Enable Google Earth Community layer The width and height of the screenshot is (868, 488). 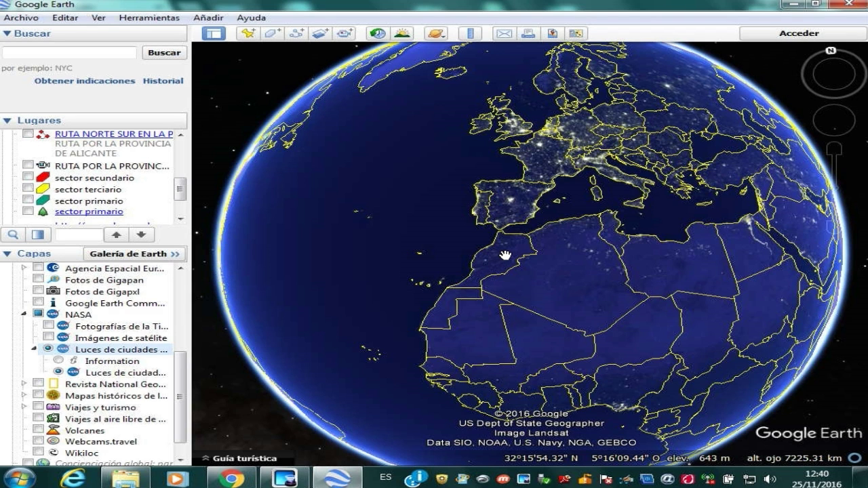coord(38,303)
